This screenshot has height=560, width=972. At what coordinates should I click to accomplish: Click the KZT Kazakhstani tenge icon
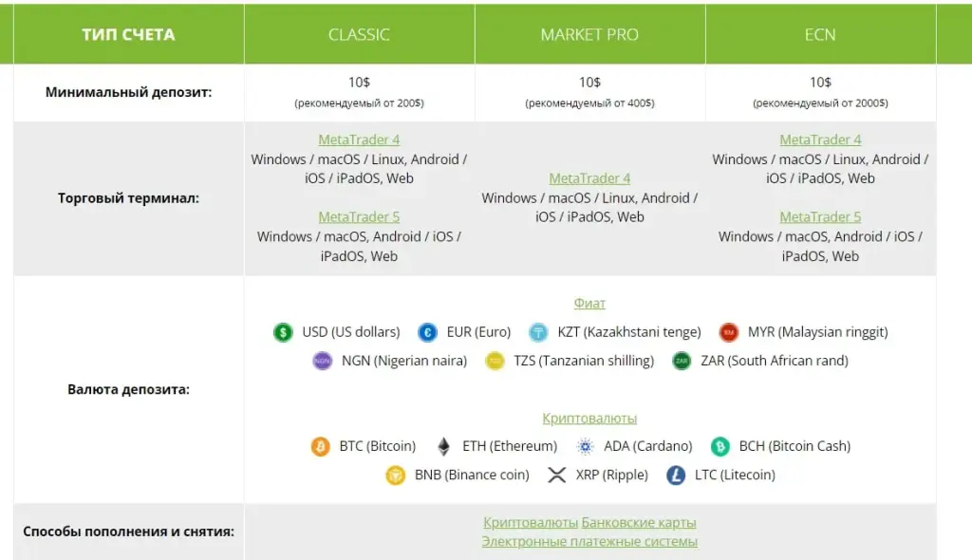538,332
